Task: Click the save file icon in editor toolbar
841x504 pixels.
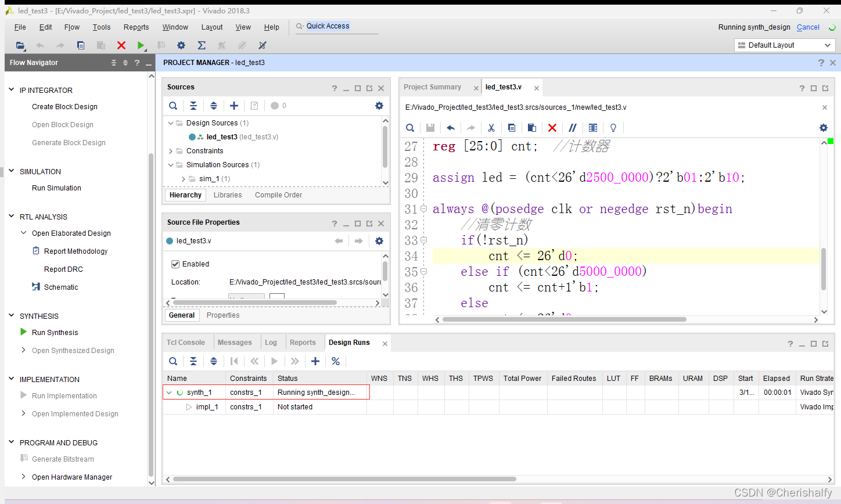Action: tap(430, 128)
